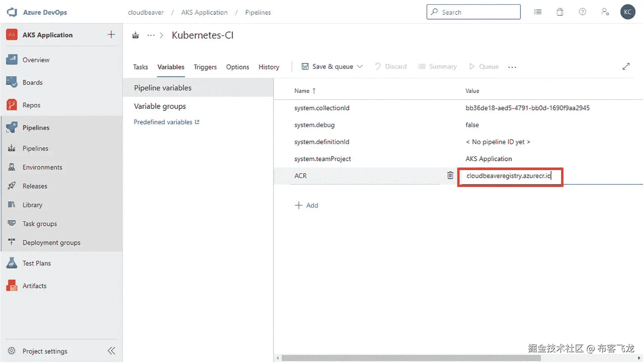Go to the Options tab
Screen dimensions: 644x363
click(237, 67)
